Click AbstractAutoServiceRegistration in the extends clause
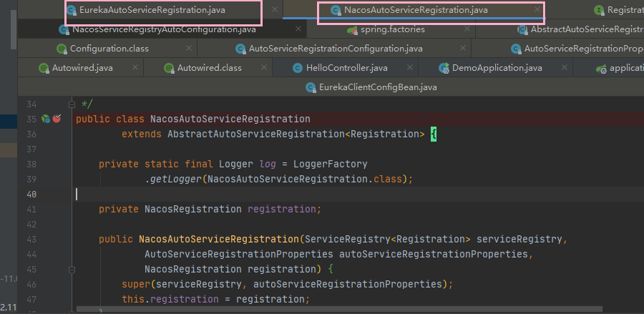This screenshot has height=314, width=644. (x=256, y=134)
